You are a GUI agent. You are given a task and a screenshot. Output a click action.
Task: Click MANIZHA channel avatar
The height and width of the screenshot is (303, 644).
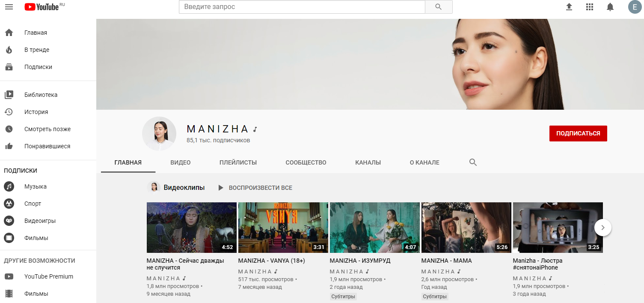(159, 134)
